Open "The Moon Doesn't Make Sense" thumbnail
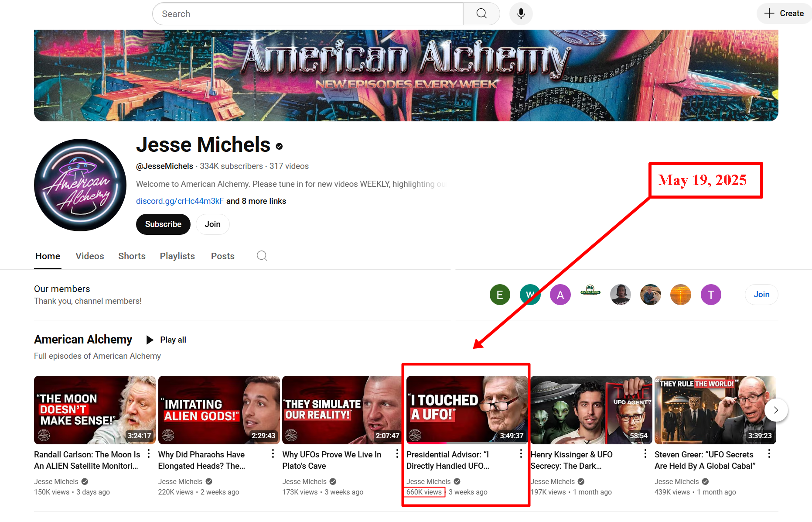Viewport: 812px width, 522px height. tap(95, 410)
